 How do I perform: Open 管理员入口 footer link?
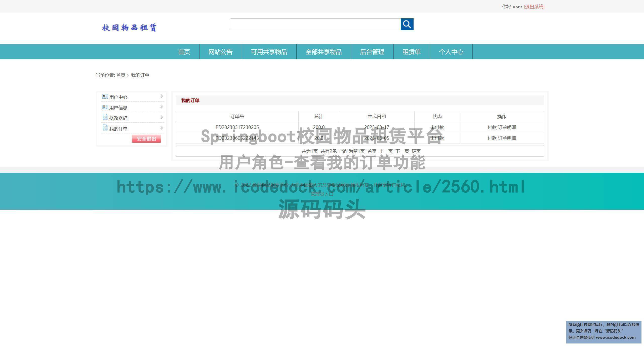coord(322,194)
